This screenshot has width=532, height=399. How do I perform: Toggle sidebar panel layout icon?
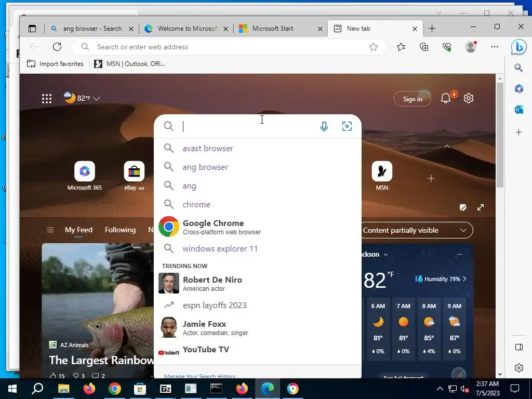519,347
